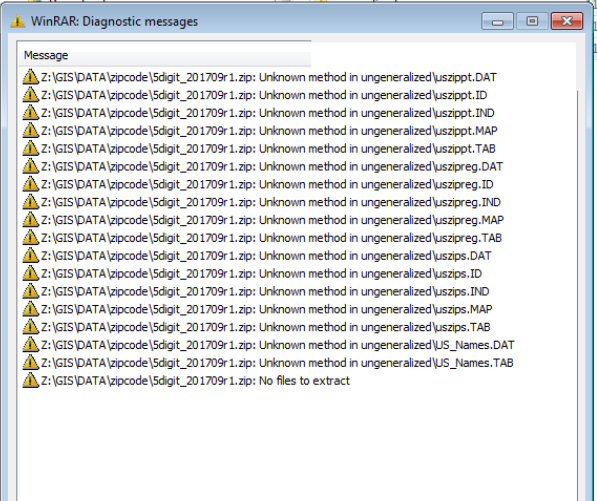The width and height of the screenshot is (597, 501).
Task: Select the uszips.TAB unknown method message
Action: (266, 328)
